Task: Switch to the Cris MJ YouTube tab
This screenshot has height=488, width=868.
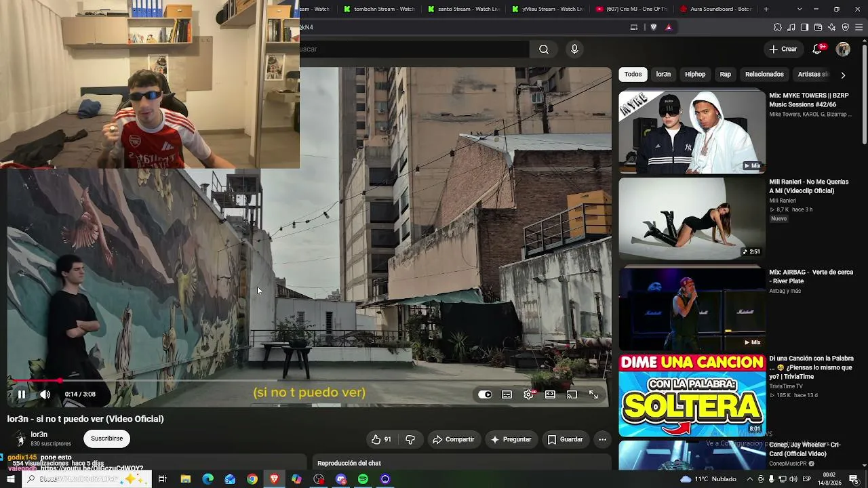Action: [x=632, y=9]
